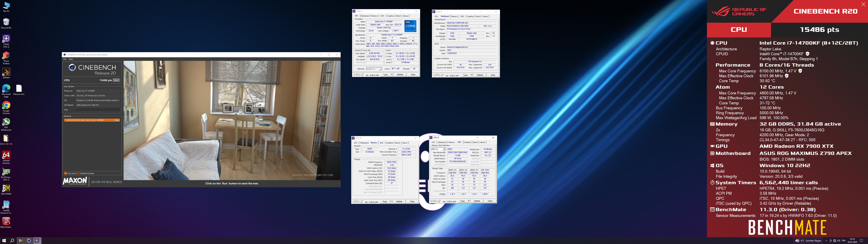The image size is (868, 244).
Task: Click the Intel Core i7 logo in CPU-Z
Action: click(410, 26)
